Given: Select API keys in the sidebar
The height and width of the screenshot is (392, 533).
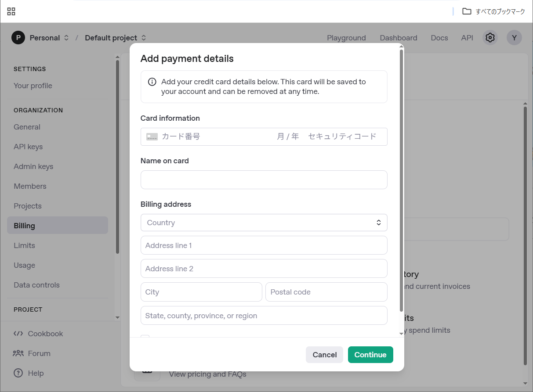Looking at the screenshot, I should pos(28,147).
